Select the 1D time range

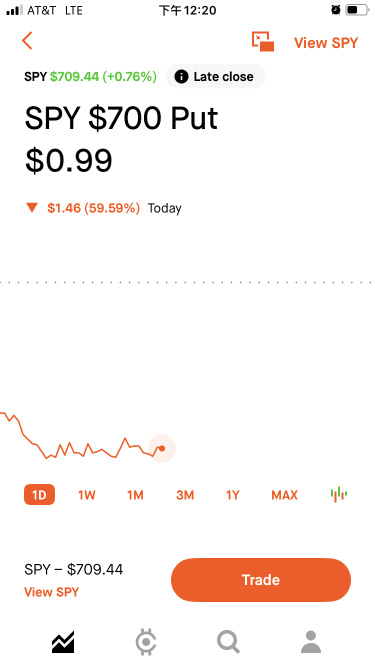[x=39, y=495]
